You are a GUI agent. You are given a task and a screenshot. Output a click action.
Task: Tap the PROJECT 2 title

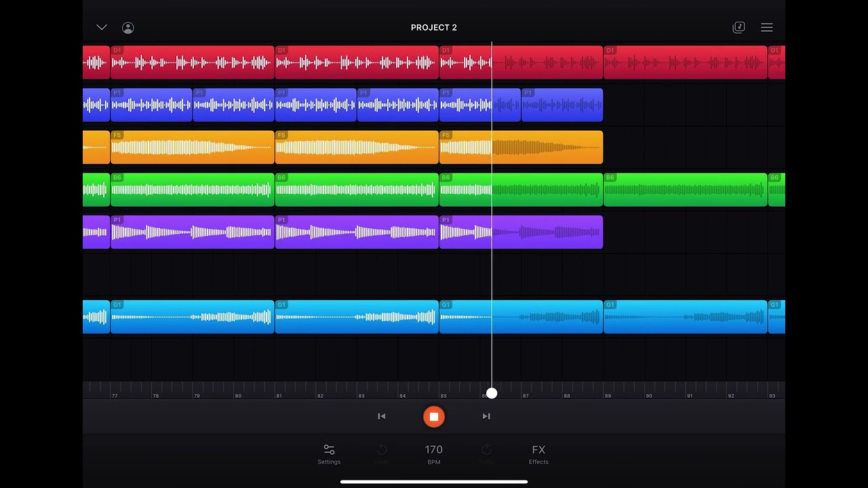434,27
